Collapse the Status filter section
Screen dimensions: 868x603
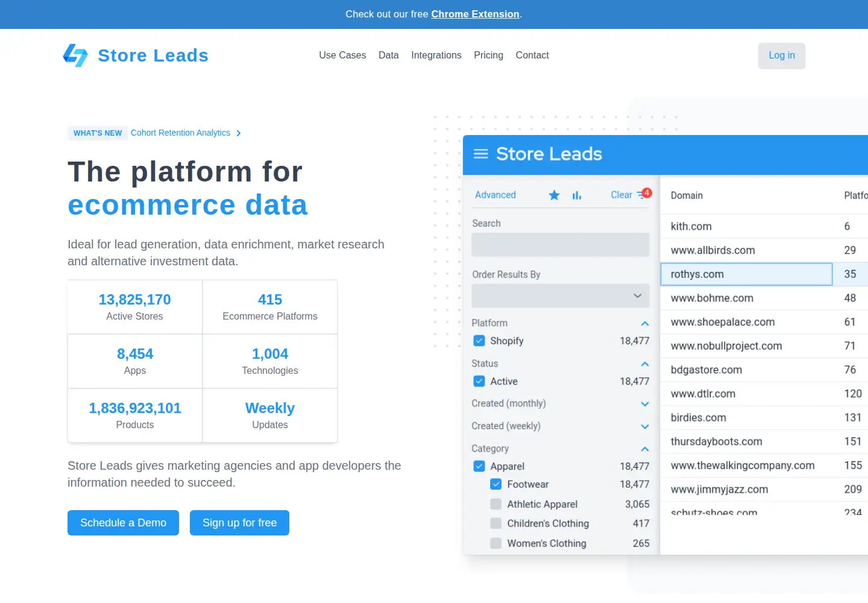point(645,364)
